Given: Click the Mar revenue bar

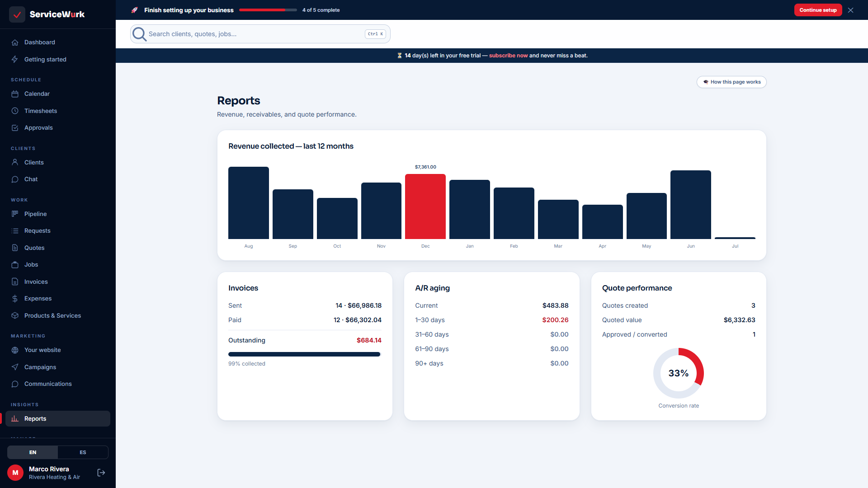Looking at the screenshot, I should coord(558,219).
